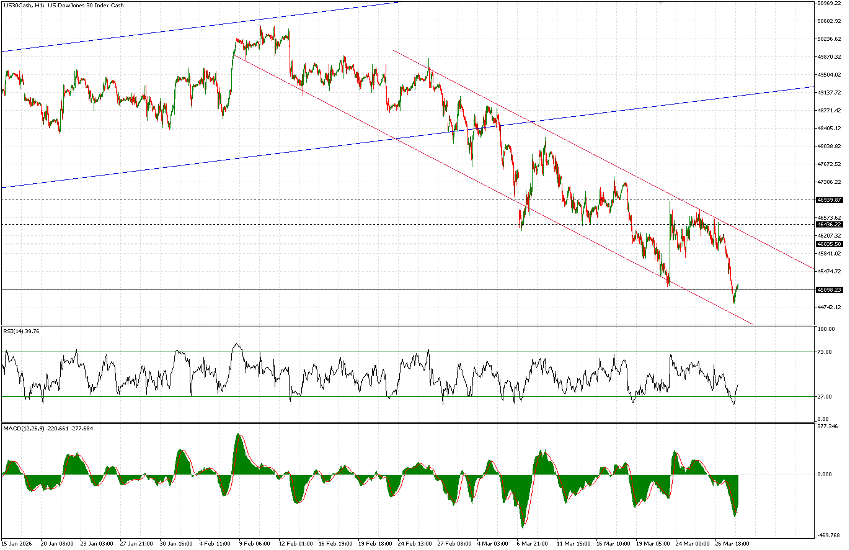The width and height of the screenshot is (850, 550).
Task: Click the 9 Feb date on time axis
Action: pyautogui.click(x=255, y=544)
